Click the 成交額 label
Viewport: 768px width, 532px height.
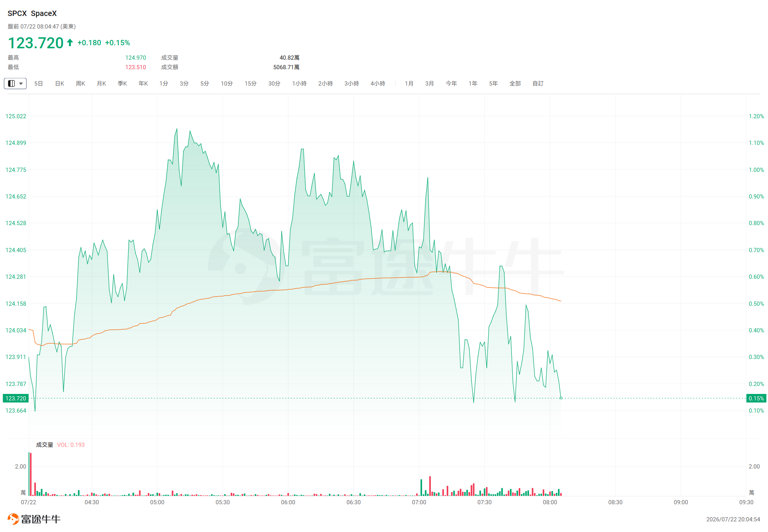coord(170,67)
